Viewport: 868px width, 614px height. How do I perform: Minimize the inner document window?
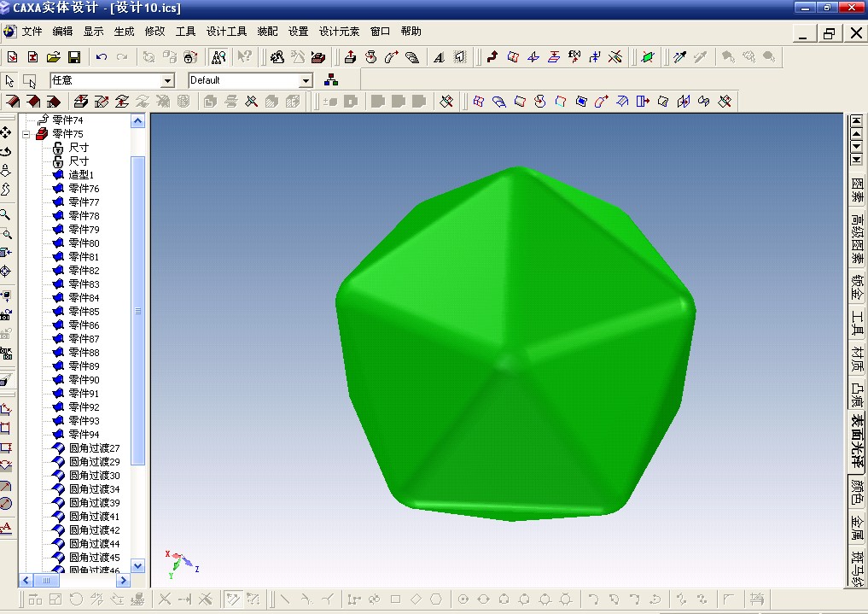[803, 33]
